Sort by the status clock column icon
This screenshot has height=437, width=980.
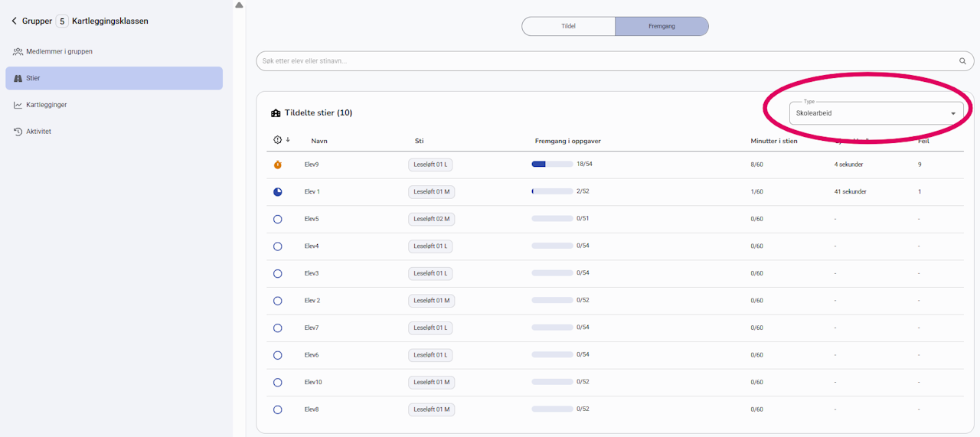tap(277, 140)
